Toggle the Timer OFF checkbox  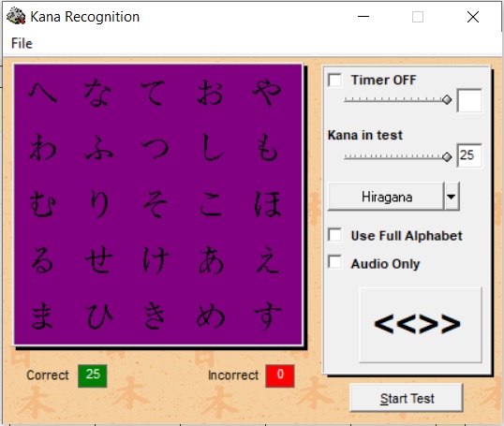pyautogui.click(x=334, y=80)
